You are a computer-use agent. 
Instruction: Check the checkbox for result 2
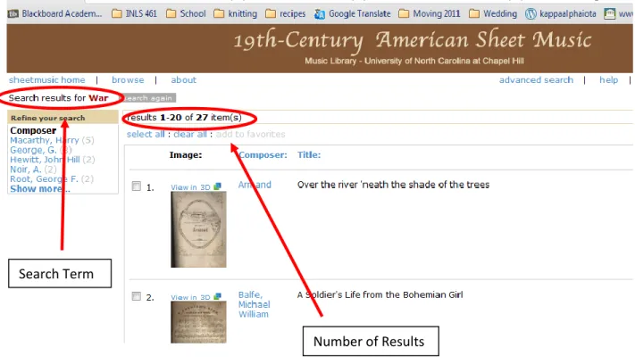(x=137, y=296)
